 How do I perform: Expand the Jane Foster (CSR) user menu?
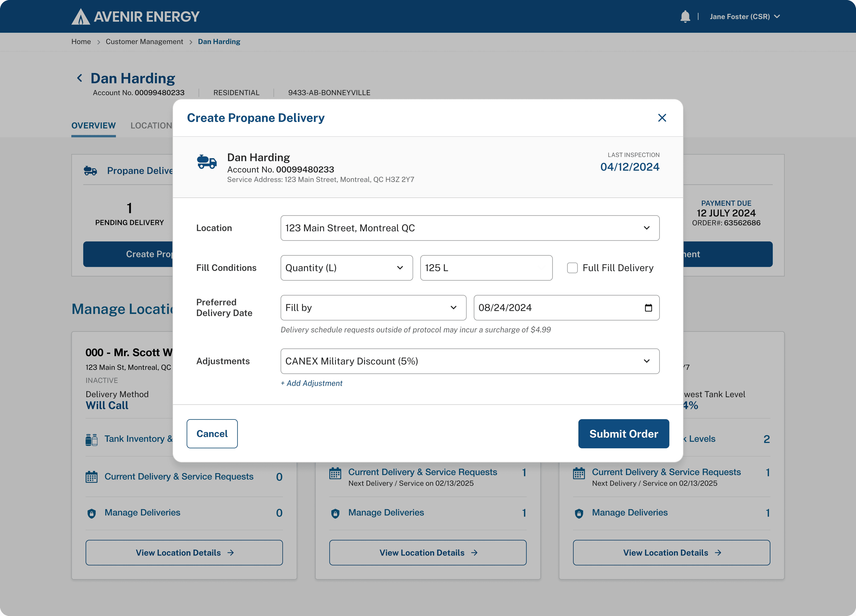(745, 16)
